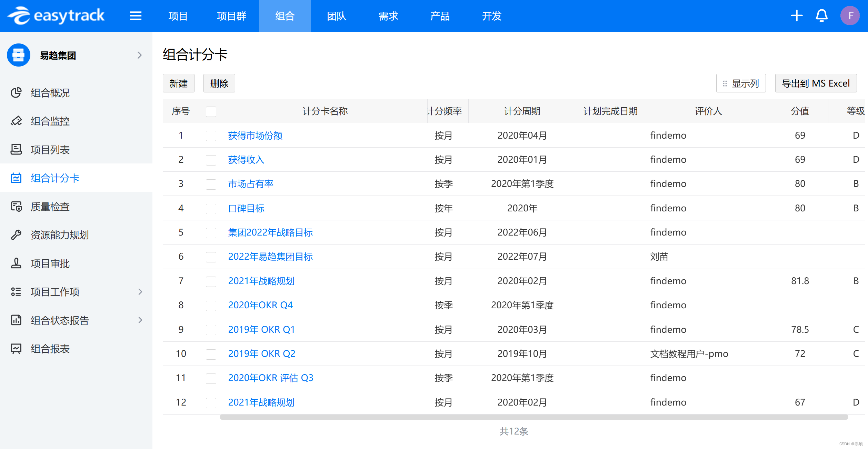Click the 资源能力规划 wrench icon
The image size is (868, 449).
(16, 235)
